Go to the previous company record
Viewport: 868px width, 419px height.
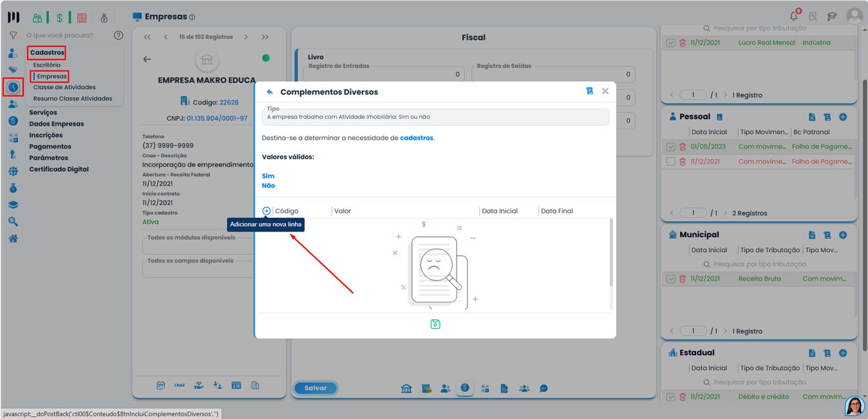click(165, 37)
